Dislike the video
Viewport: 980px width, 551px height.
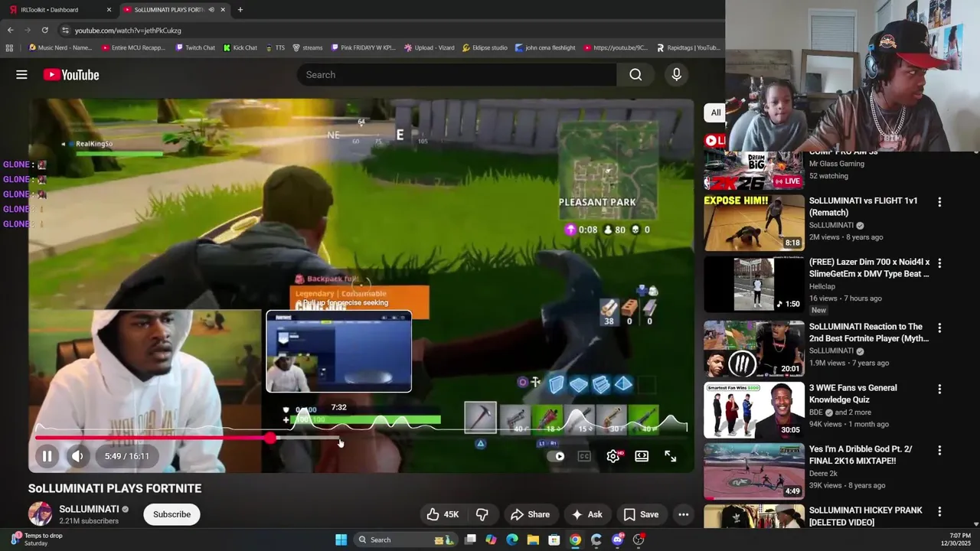[482, 514]
